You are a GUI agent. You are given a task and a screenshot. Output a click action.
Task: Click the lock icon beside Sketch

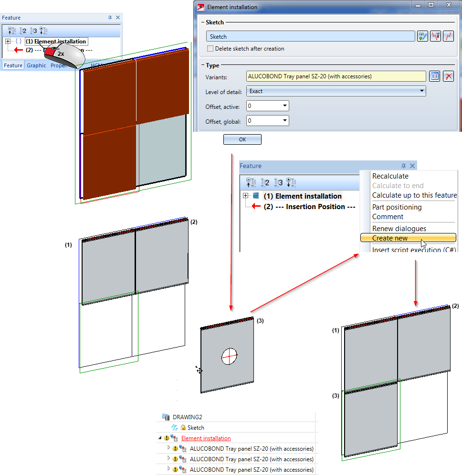(x=183, y=427)
